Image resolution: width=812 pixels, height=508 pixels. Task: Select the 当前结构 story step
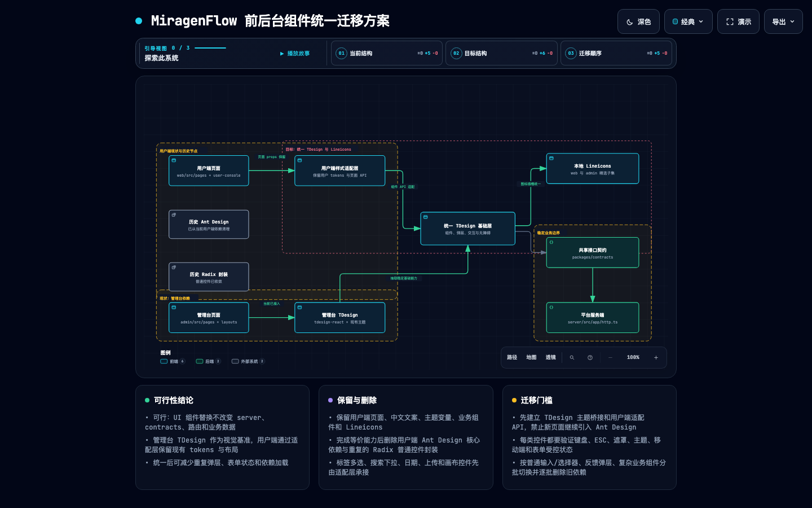tap(386, 53)
